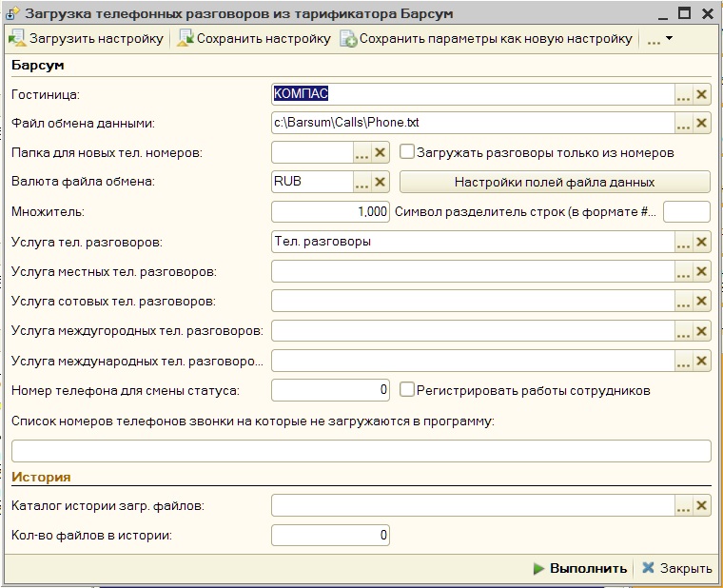Open selection for Услуга междугородных тел. разговоров
This screenshot has height=588, width=723.
click(683, 331)
